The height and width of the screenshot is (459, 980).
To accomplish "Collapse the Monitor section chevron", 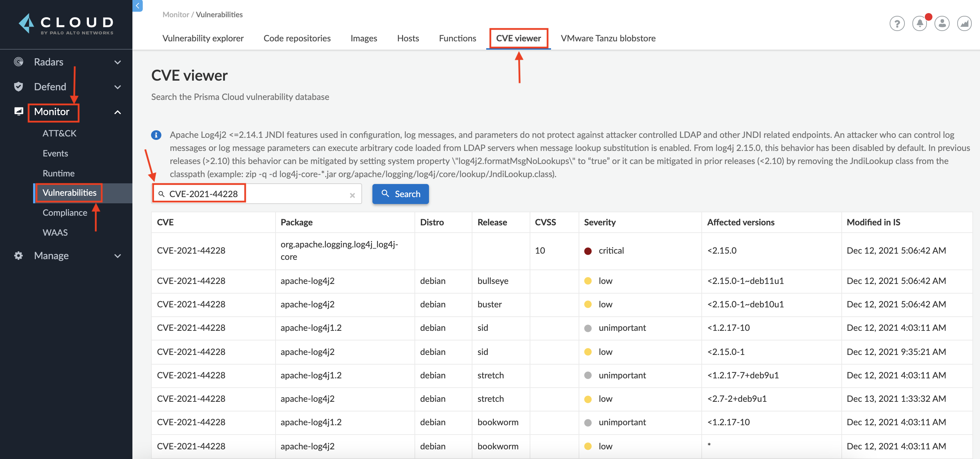I will (118, 112).
